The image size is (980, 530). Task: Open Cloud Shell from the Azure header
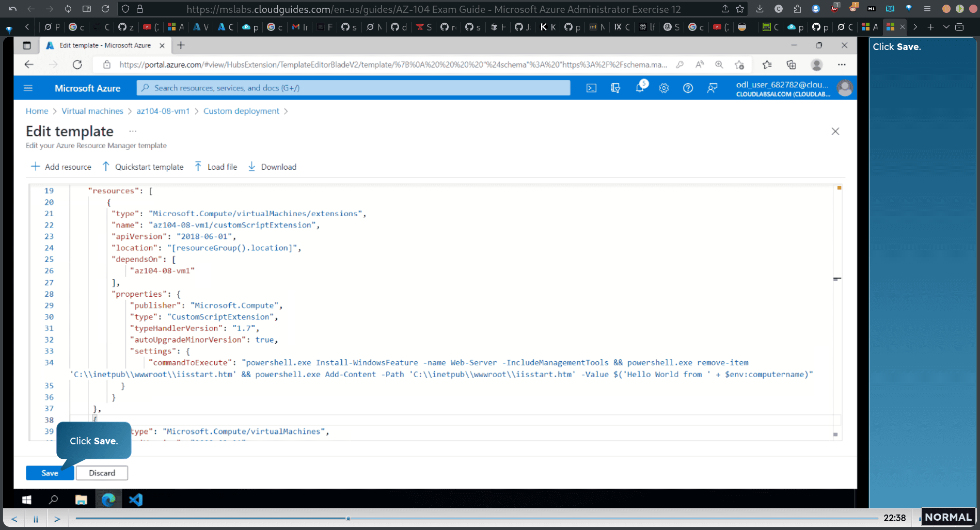click(x=591, y=88)
